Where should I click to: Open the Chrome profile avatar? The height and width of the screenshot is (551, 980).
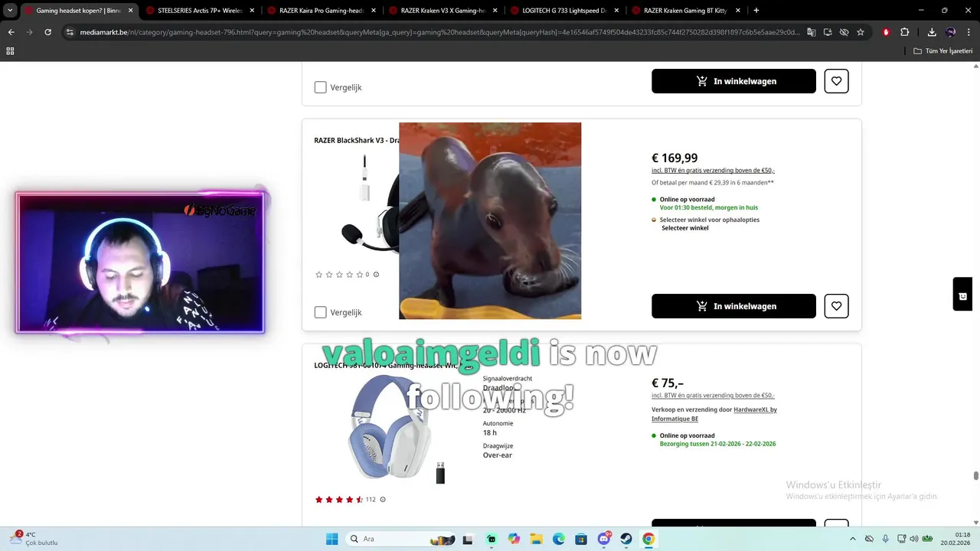click(x=951, y=32)
